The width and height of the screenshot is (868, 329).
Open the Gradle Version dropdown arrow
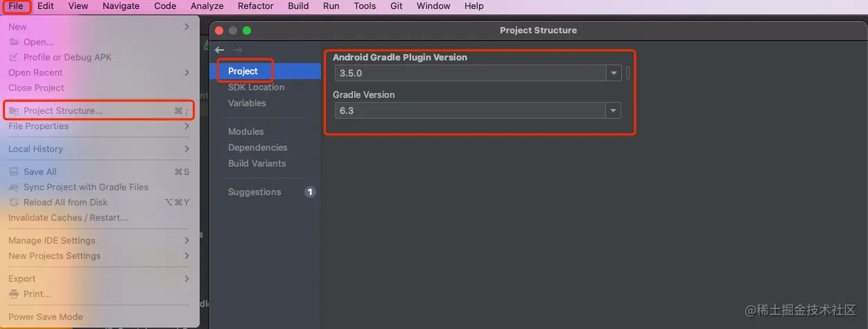[613, 110]
